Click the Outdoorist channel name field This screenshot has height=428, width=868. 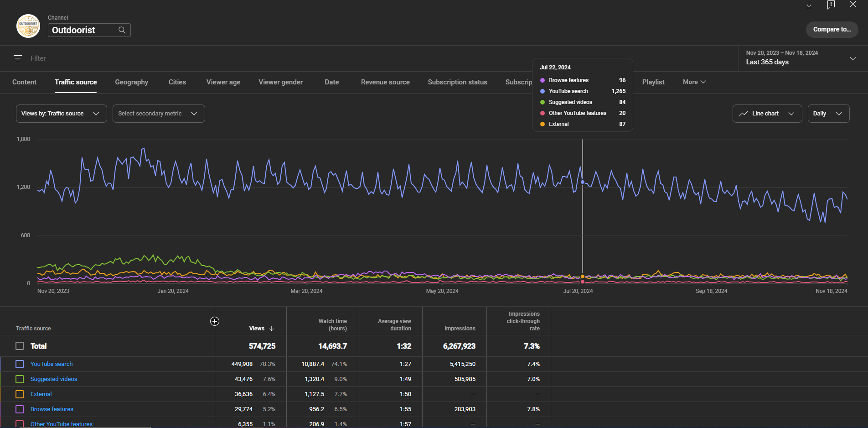pos(89,30)
